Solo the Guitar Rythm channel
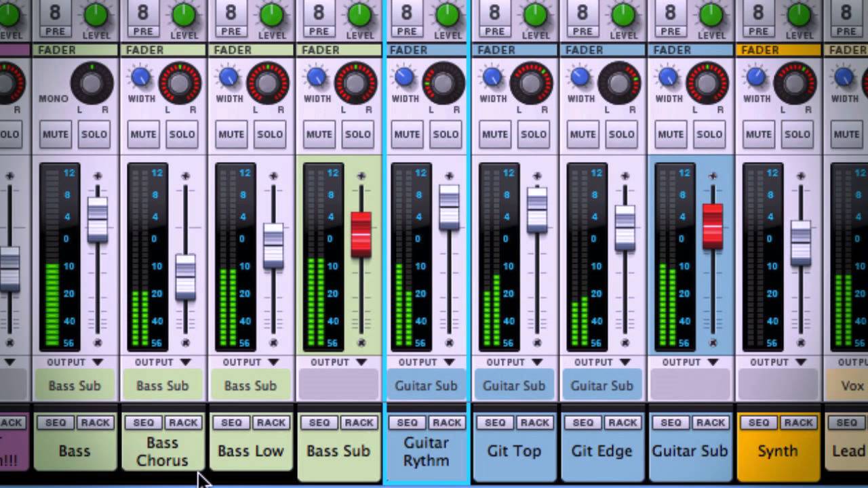 point(446,134)
